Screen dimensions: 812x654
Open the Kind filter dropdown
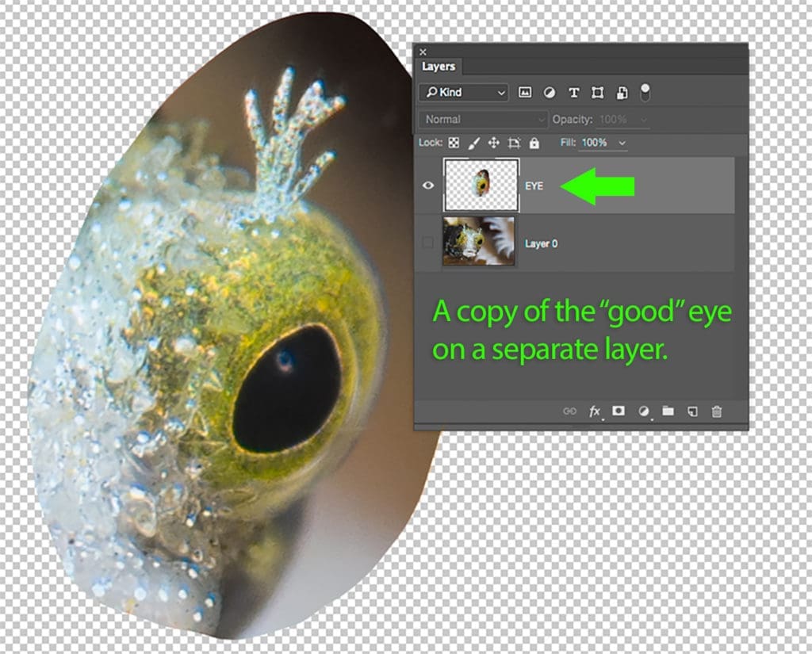click(463, 93)
